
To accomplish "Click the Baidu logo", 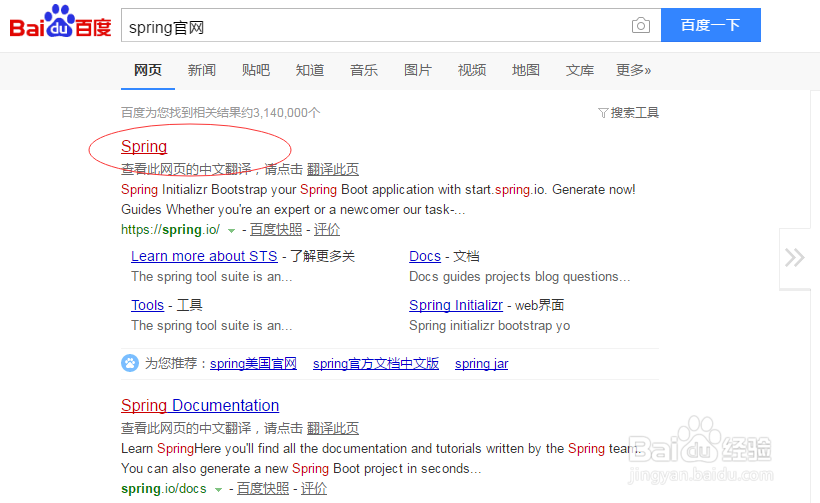I will pyautogui.click(x=60, y=22).
